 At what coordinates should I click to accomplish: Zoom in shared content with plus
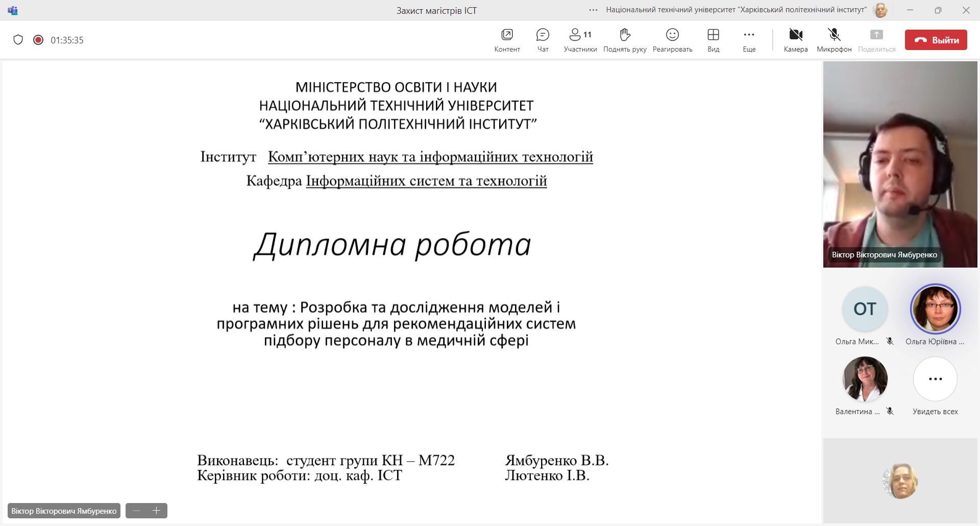157,511
